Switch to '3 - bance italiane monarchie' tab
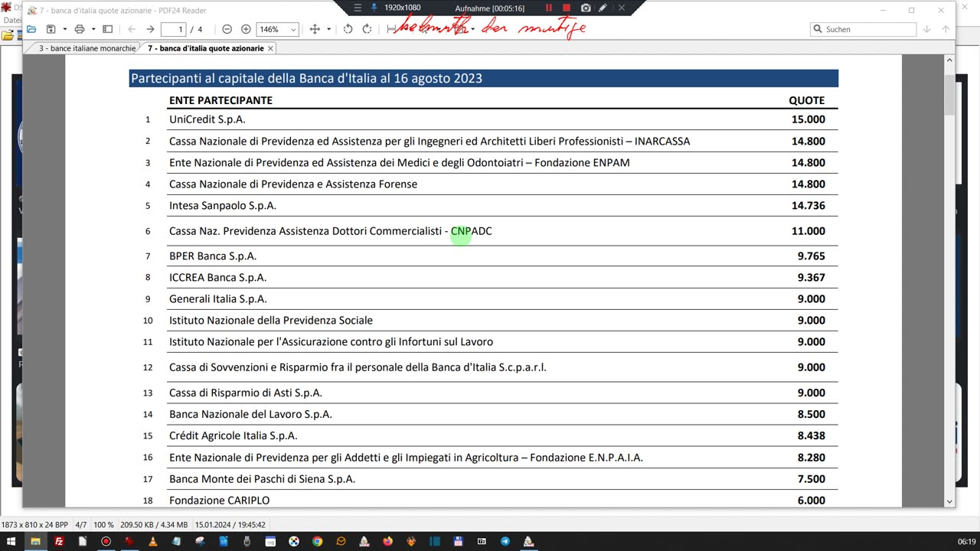980x551 pixels. (x=87, y=48)
